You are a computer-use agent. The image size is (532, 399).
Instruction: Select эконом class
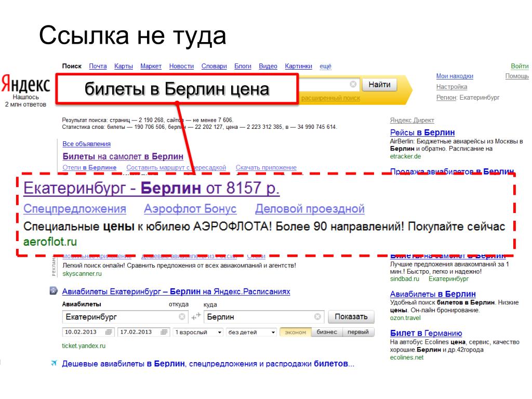(295, 332)
